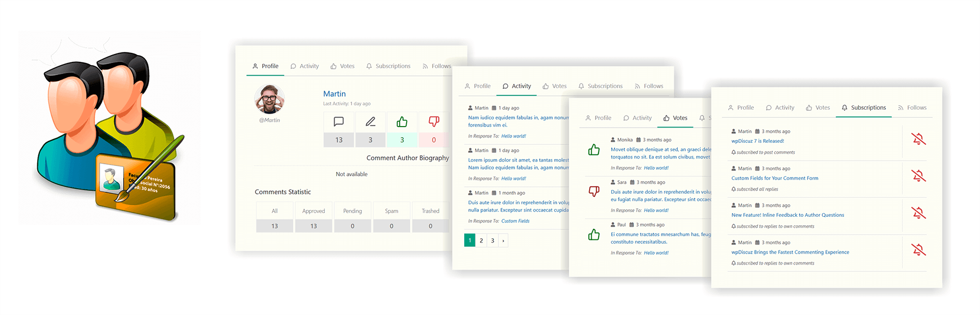Click the red thumbs-down icon in Martin's profile
This screenshot has height=315, width=980.
point(434,122)
